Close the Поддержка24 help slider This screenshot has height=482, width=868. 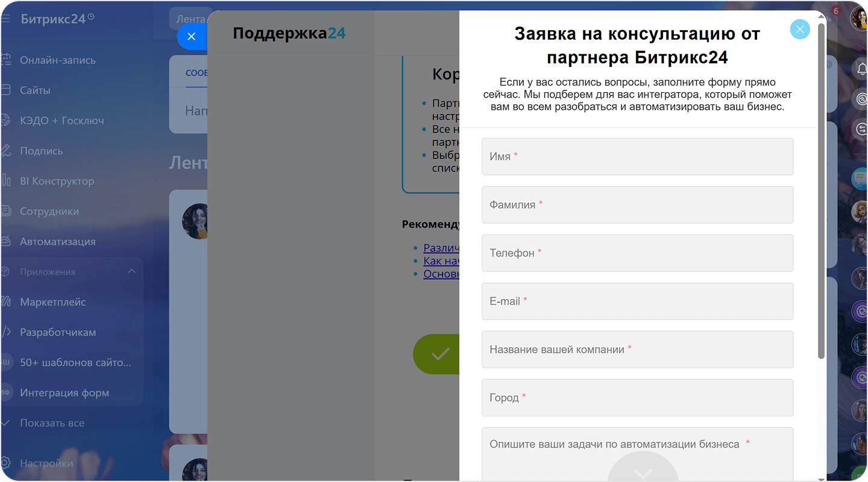click(x=191, y=37)
